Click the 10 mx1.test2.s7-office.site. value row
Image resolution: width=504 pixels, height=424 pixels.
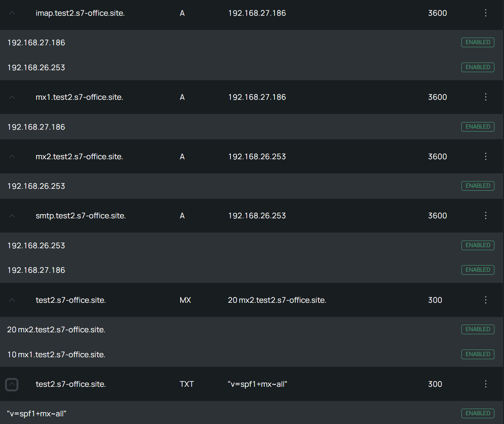coord(252,355)
